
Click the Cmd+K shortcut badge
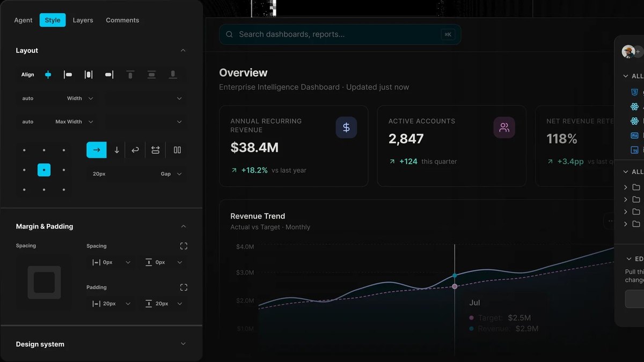pyautogui.click(x=448, y=34)
